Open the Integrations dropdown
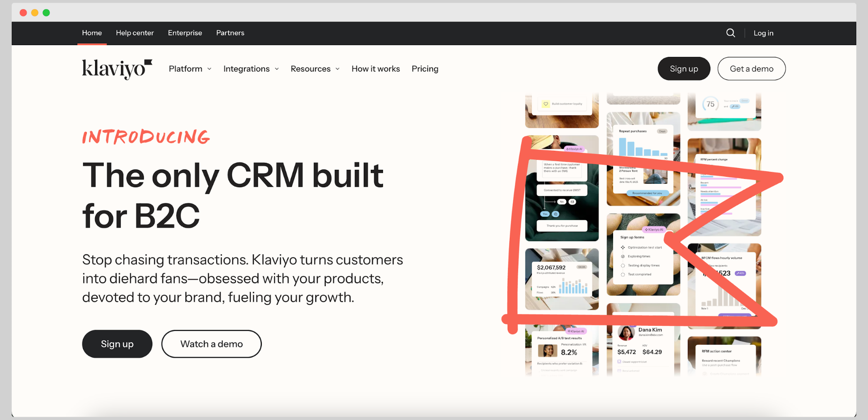This screenshot has height=420, width=868. (251, 69)
